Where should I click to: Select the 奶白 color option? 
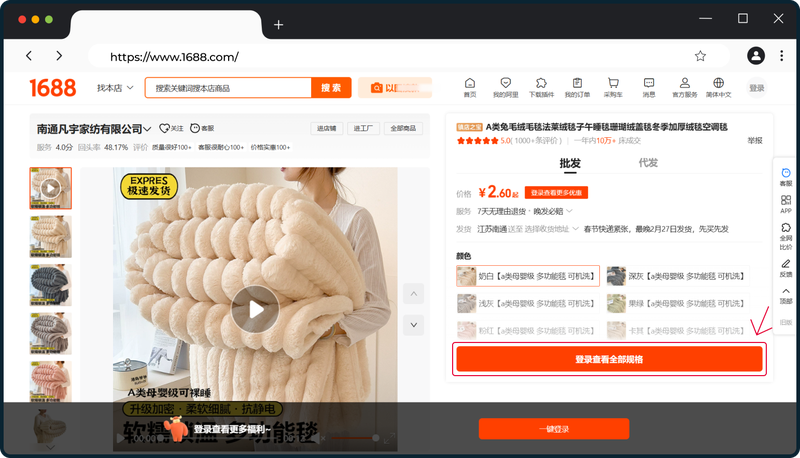coord(528,276)
